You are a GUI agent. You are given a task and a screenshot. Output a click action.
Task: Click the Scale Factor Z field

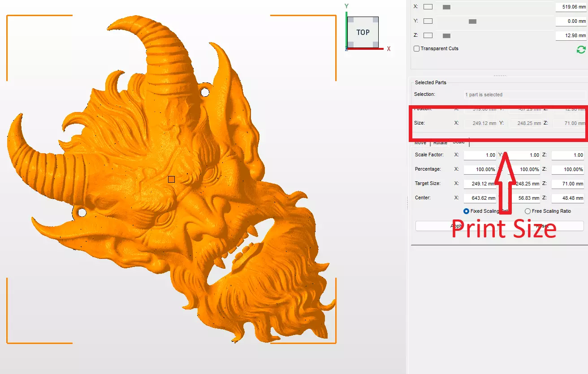[x=568, y=155]
